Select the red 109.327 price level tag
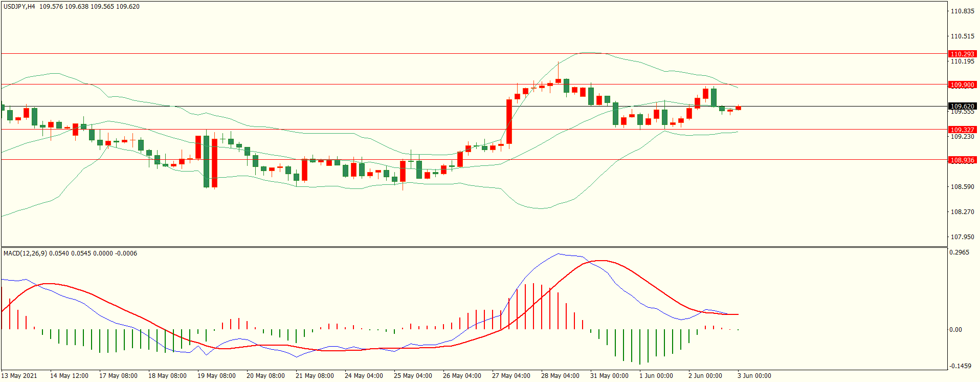980x382 pixels. tap(962, 130)
